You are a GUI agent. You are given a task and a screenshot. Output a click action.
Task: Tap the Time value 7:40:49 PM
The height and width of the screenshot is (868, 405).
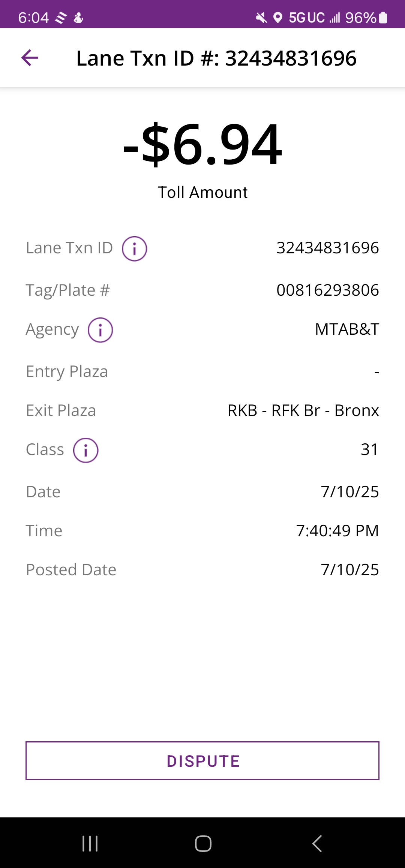coord(337,531)
